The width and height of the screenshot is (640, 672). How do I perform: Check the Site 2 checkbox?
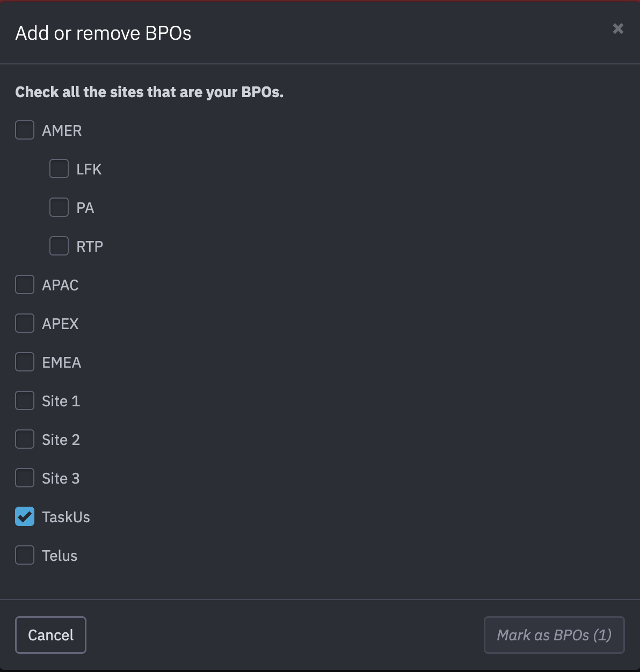pyautogui.click(x=25, y=439)
